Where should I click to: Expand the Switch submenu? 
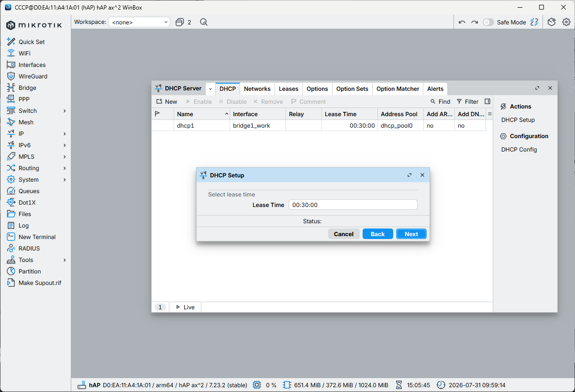click(x=65, y=111)
